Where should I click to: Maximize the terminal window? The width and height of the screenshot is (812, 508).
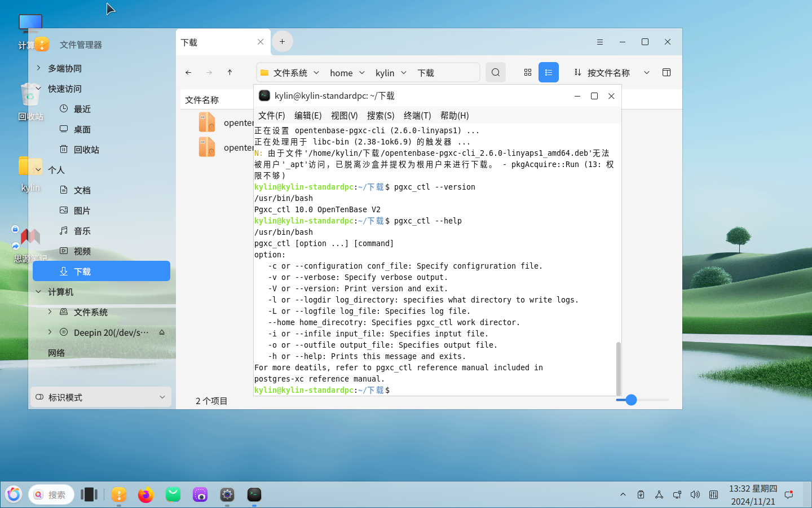tap(594, 96)
